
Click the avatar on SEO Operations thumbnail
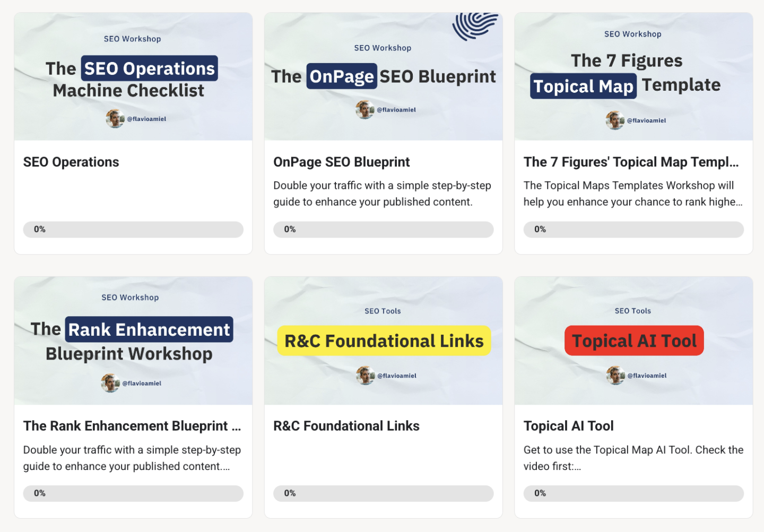pyautogui.click(x=115, y=119)
